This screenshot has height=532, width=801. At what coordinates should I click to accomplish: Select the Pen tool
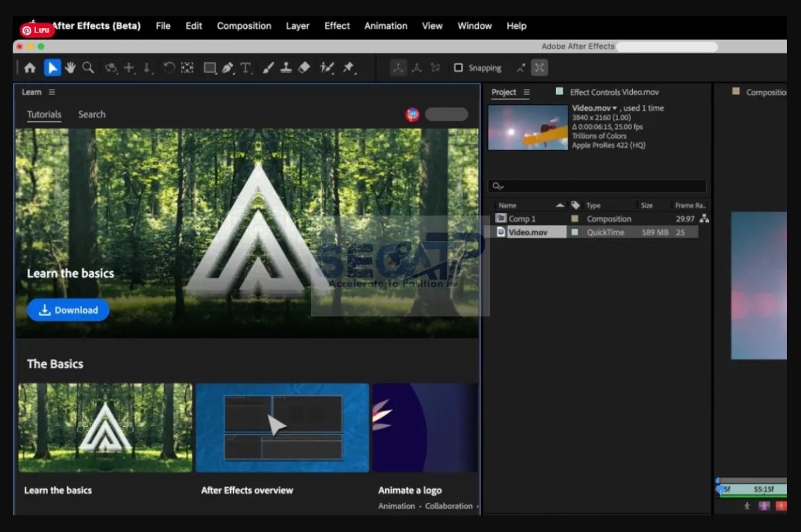click(228, 67)
